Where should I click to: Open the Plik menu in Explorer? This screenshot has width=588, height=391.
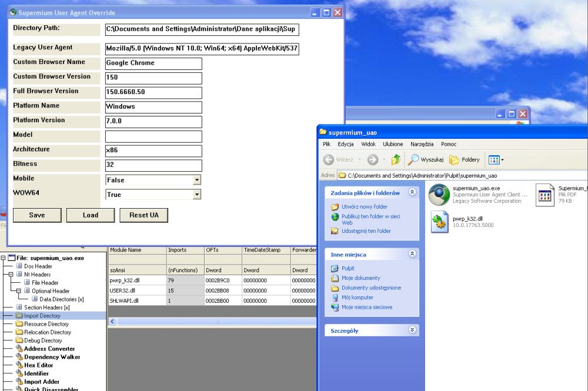[x=326, y=144]
